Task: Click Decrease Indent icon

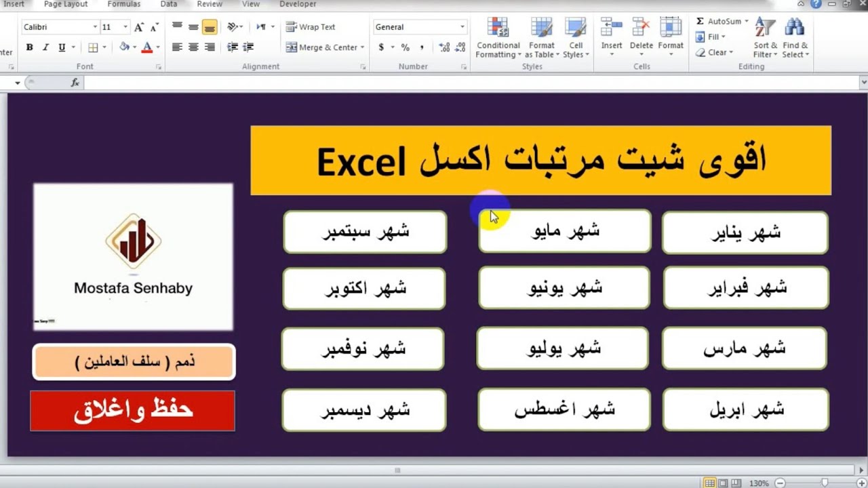Action: coord(233,47)
